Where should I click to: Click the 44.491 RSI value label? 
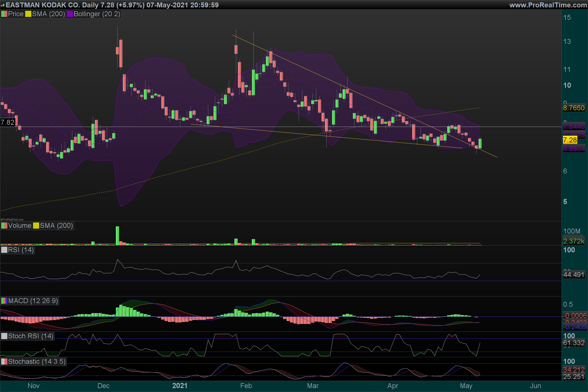[574, 275]
